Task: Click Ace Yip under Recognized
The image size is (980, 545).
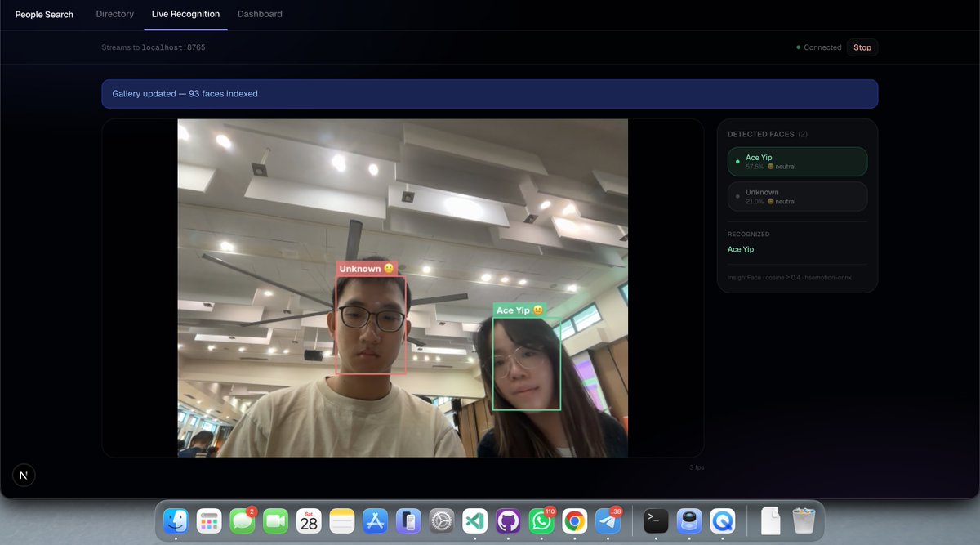Action: pos(741,249)
